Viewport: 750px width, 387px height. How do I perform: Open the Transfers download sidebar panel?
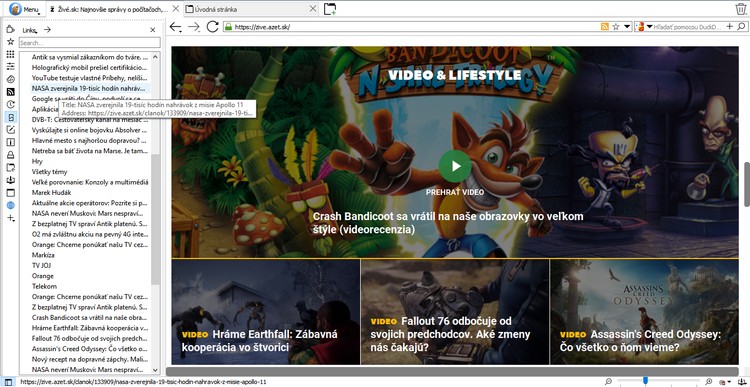coord(10,180)
